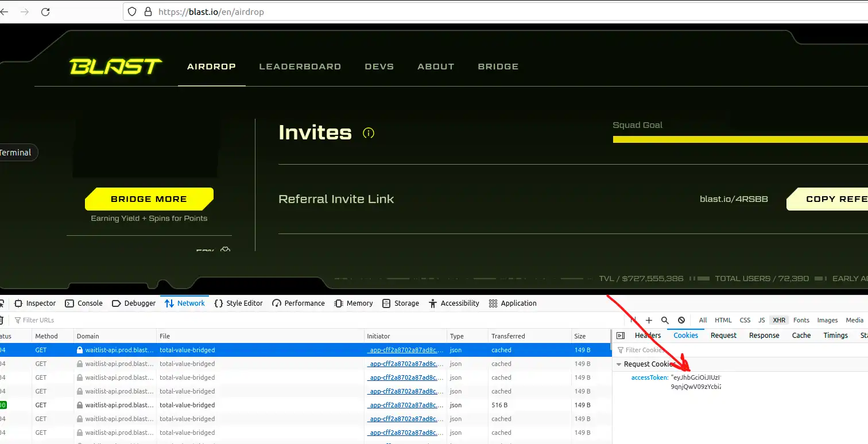Image resolution: width=868 pixels, height=444 pixels.
Task: Click the search magnifier icon in Network toolbar
Action: click(665, 320)
